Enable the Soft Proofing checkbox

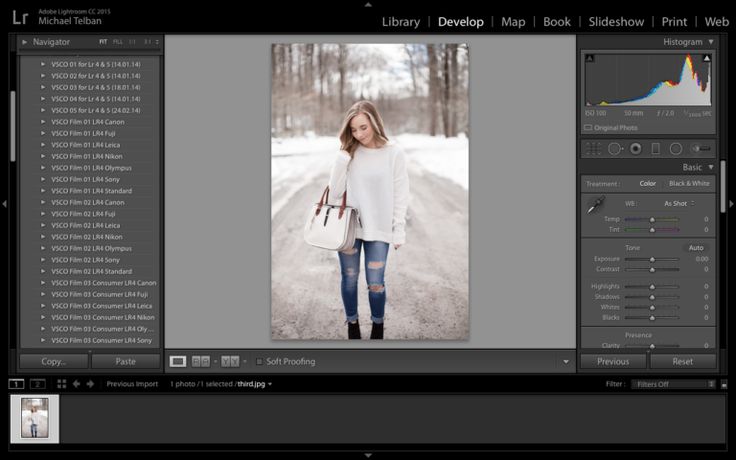260,361
